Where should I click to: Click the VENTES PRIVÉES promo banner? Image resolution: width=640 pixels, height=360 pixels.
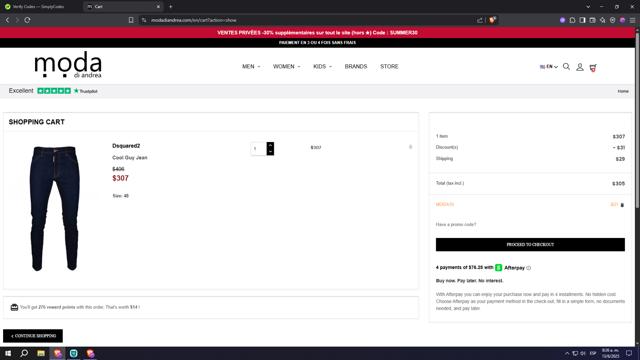(x=317, y=33)
